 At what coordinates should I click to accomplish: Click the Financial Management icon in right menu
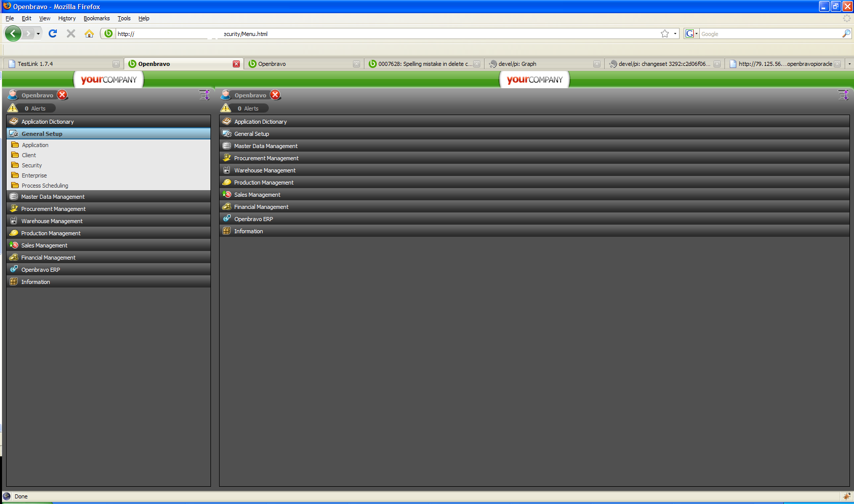pyautogui.click(x=227, y=206)
